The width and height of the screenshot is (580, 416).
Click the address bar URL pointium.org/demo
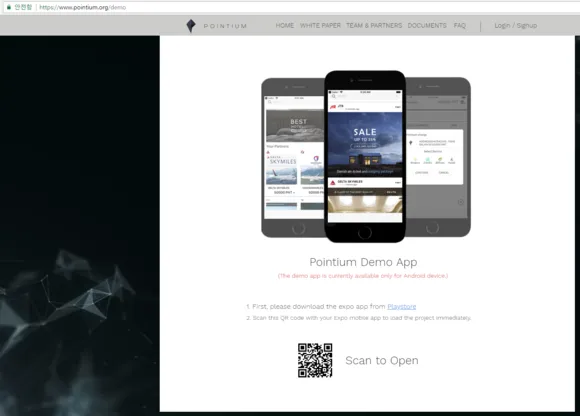82,7
